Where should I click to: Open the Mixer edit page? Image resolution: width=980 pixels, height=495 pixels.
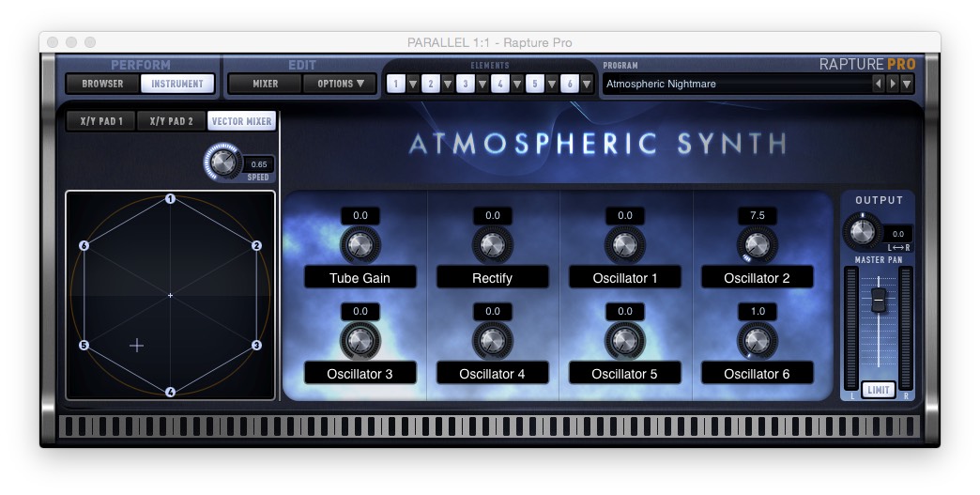[x=266, y=83]
